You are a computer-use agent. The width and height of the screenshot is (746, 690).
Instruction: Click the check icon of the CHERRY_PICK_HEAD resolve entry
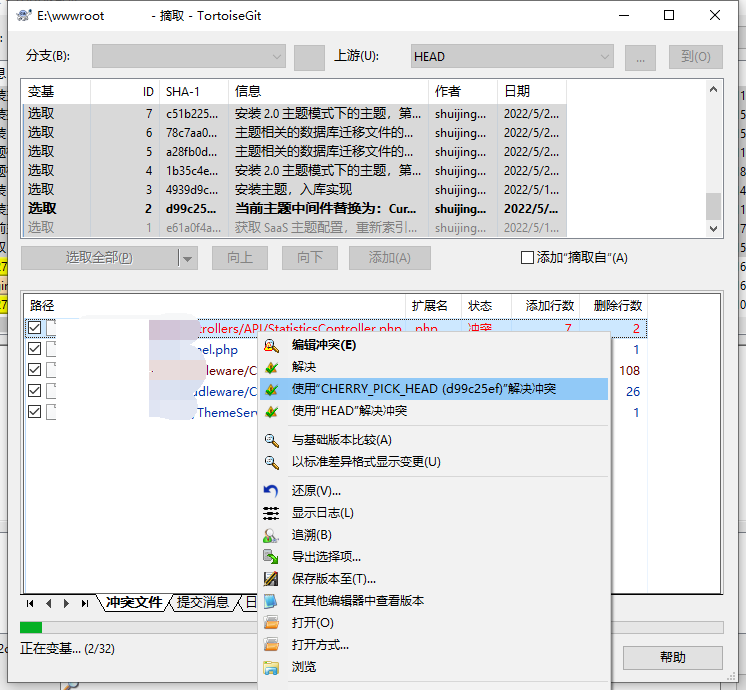(x=271, y=389)
